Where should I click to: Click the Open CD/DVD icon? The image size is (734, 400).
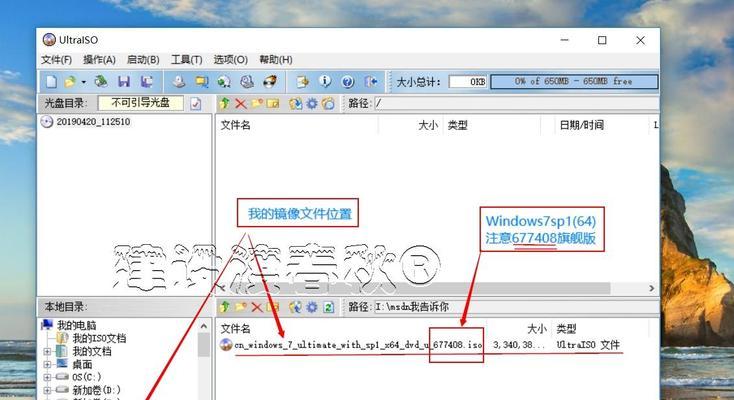[x=101, y=82]
